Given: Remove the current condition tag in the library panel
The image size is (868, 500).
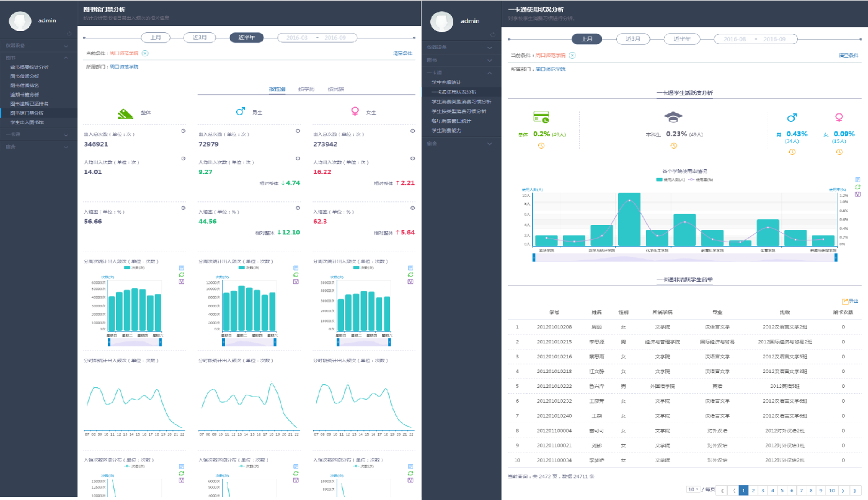Looking at the screenshot, I should pos(145,53).
